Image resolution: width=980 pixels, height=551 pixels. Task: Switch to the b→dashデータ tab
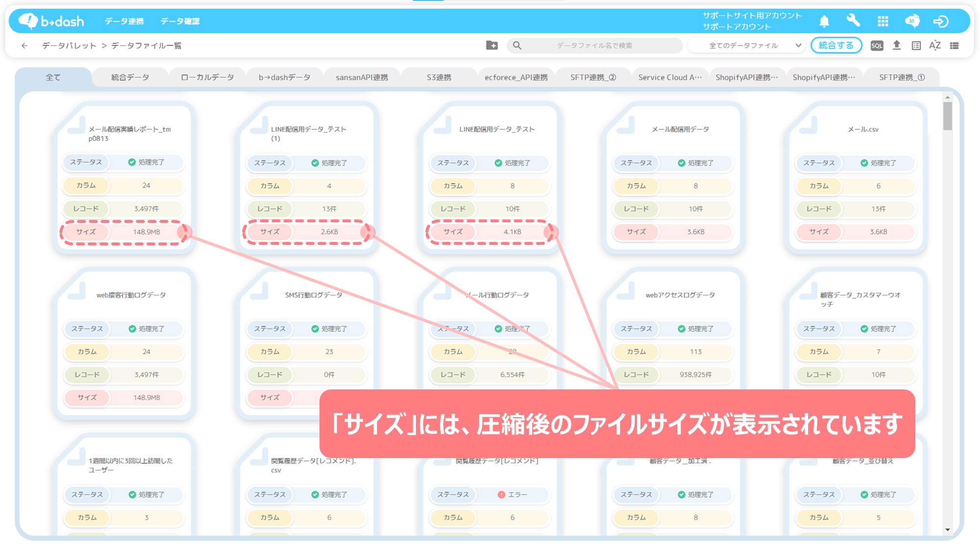285,77
